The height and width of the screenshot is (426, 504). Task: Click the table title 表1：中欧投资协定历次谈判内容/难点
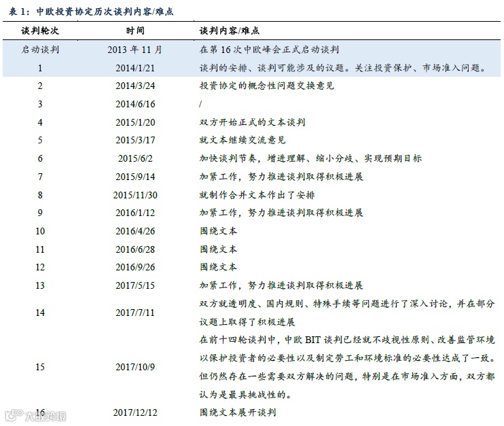(x=91, y=12)
